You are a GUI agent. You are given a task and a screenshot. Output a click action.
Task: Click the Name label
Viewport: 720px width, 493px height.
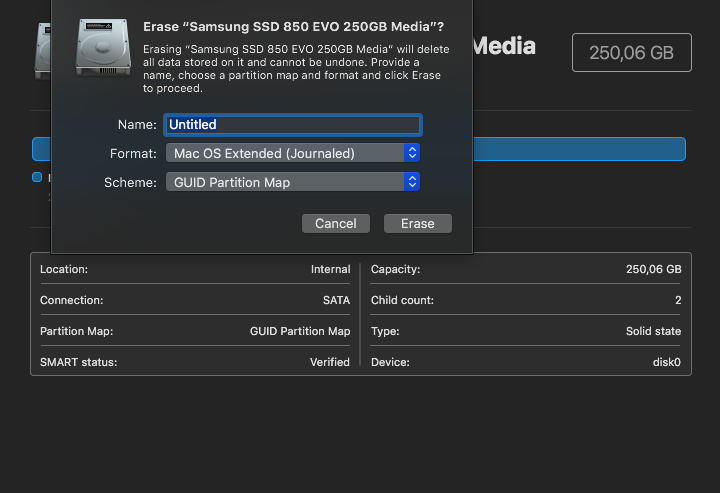(x=137, y=125)
